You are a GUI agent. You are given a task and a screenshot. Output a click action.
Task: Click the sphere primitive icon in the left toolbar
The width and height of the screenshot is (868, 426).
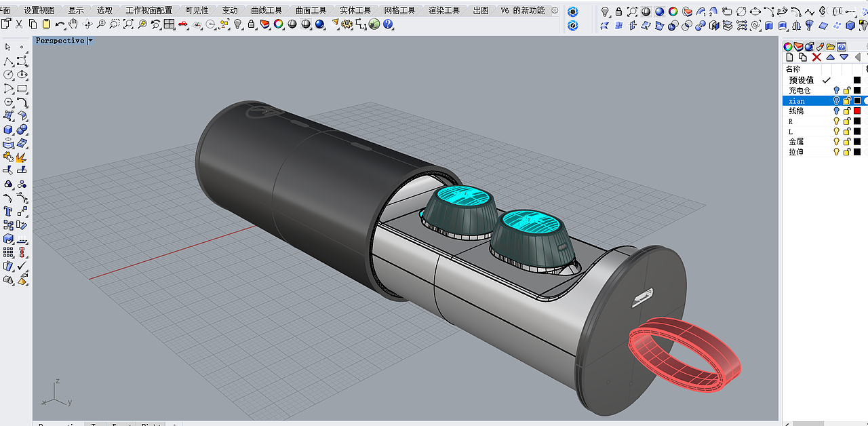pyautogui.click(x=22, y=129)
